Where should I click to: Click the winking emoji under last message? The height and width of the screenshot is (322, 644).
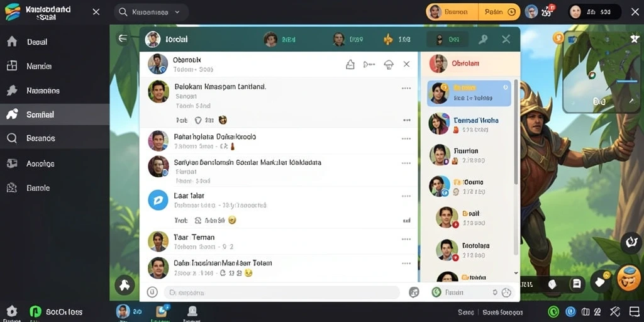pos(248,272)
